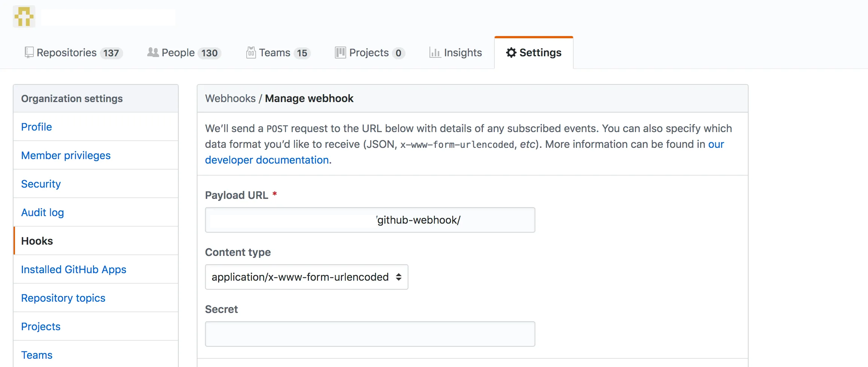Open the Security settings page
The image size is (868, 367).
tap(41, 184)
